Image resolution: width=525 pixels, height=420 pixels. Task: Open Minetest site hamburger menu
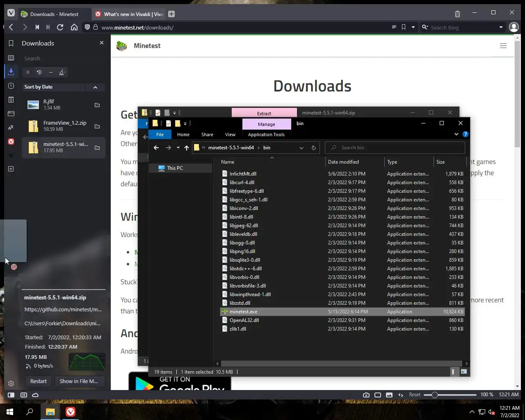503,46
